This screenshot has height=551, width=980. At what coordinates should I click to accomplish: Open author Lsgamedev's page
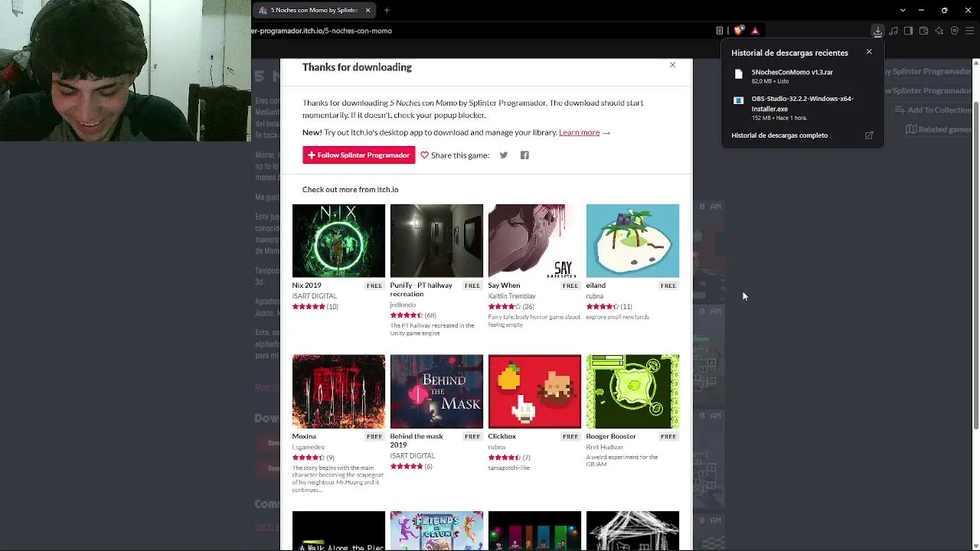(x=308, y=447)
